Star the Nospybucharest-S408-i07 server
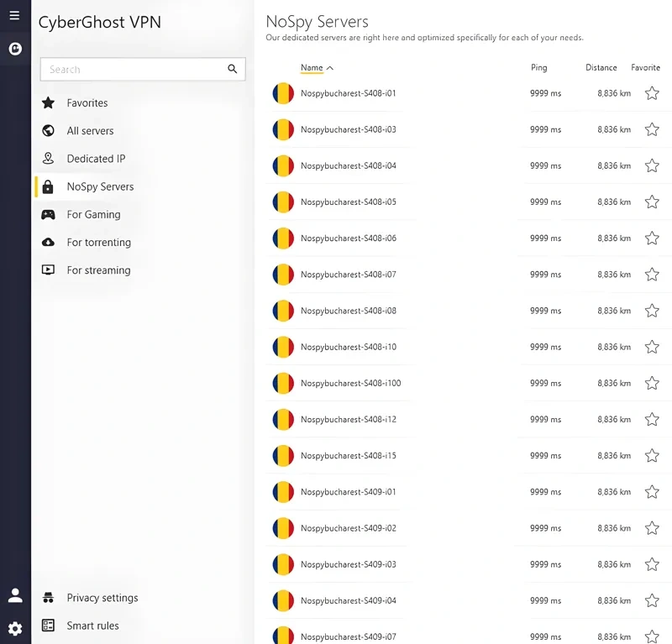The image size is (672, 644). [x=652, y=275]
